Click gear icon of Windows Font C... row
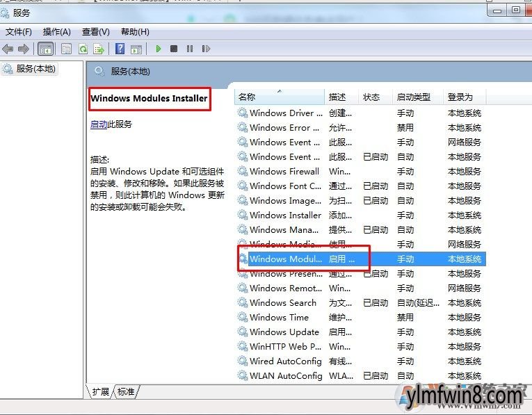The width and height of the screenshot is (532, 415). (x=243, y=186)
